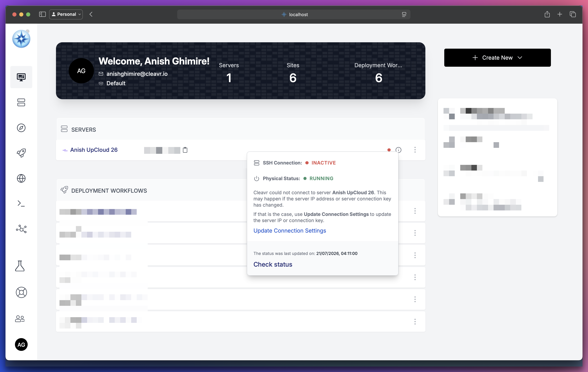The width and height of the screenshot is (588, 372).
Task: Click the red status dot of Anish UpCloud 26
Action: coord(389,150)
